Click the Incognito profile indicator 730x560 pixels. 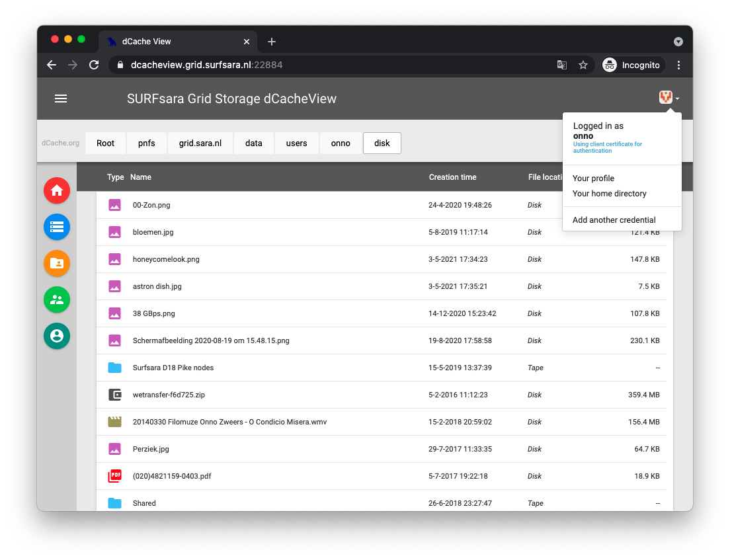click(x=633, y=65)
